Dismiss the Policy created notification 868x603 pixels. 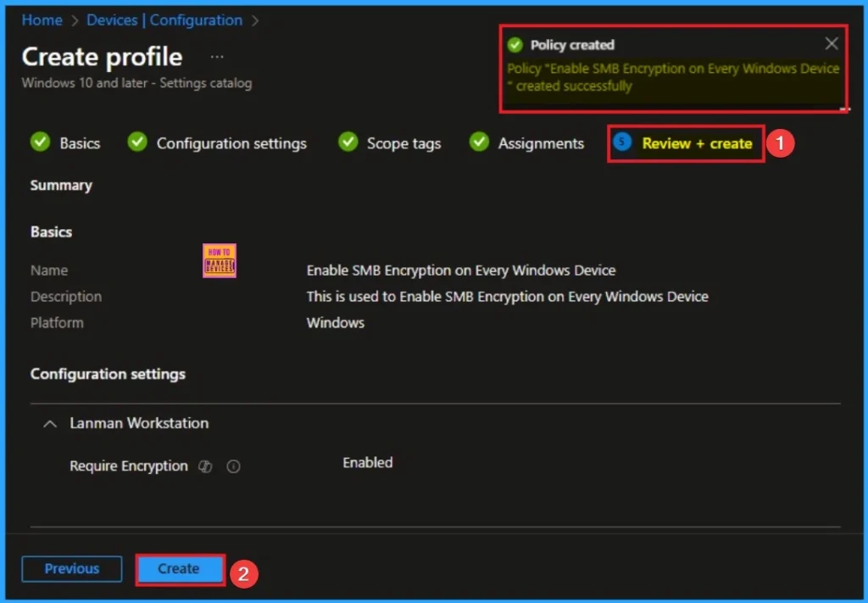pyautogui.click(x=832, y=44)
